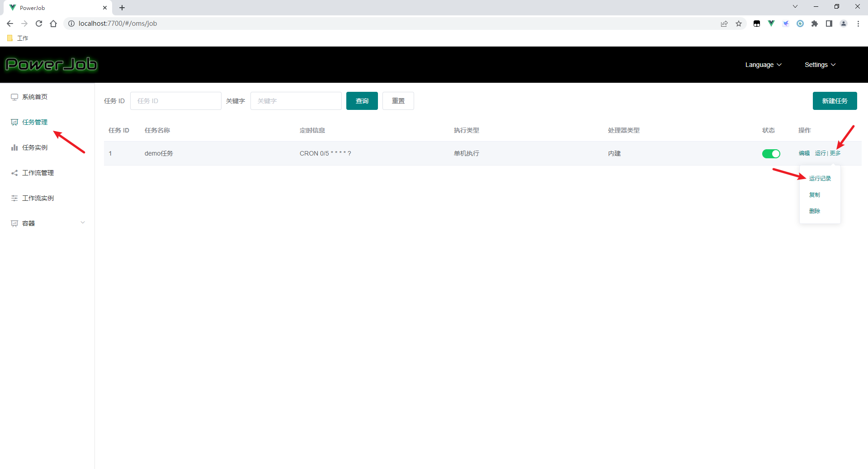Click the 定时信息 column header

312,130
